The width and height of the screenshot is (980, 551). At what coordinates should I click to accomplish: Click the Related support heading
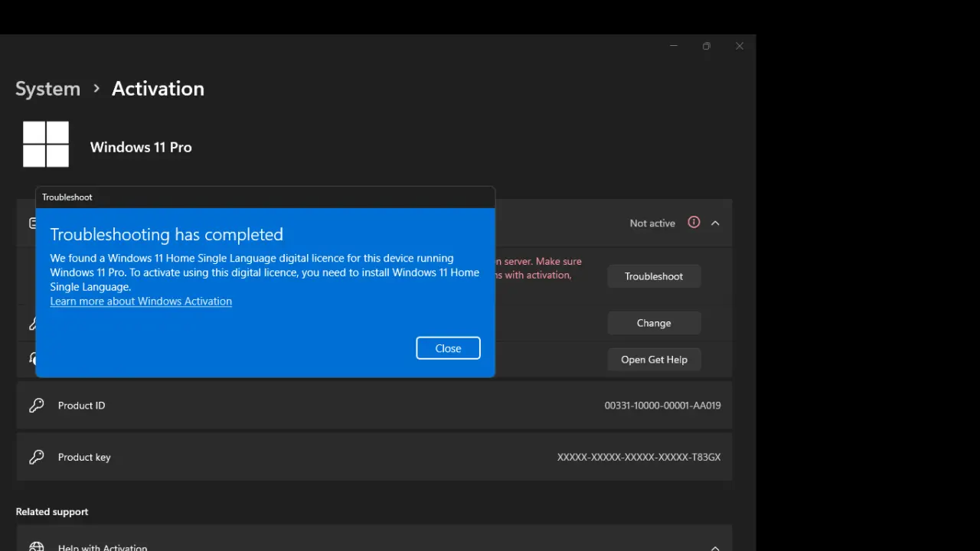(52, 512)
